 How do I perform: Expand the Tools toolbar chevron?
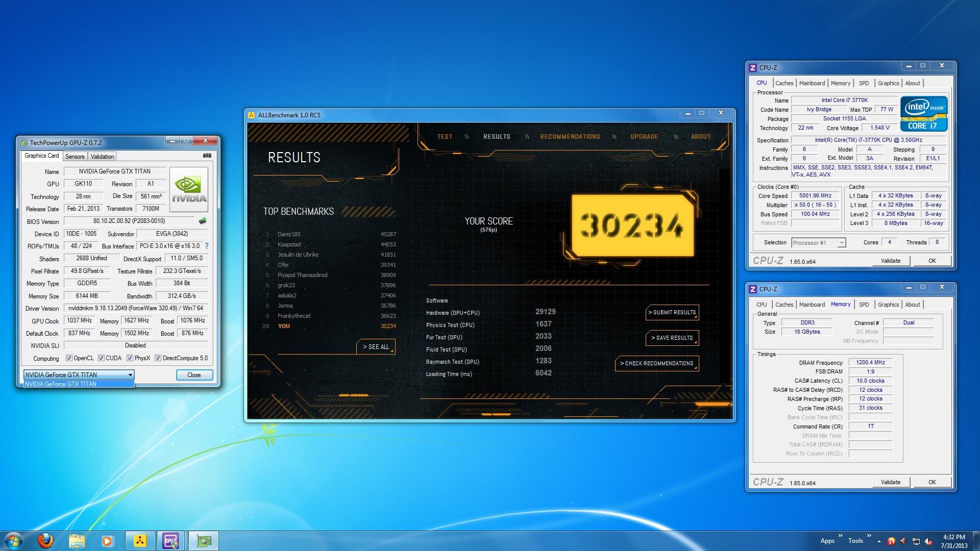pyautogui.click(x=869, y=536)
